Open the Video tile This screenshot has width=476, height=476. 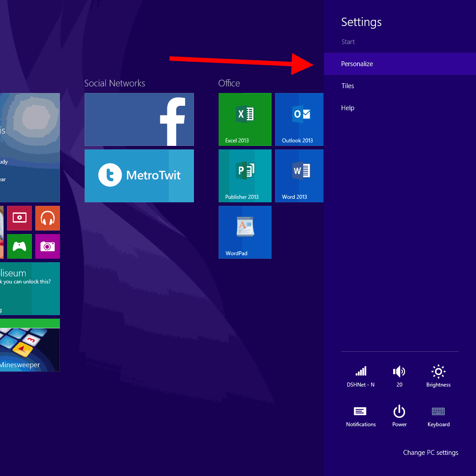(x=19, y=218)
